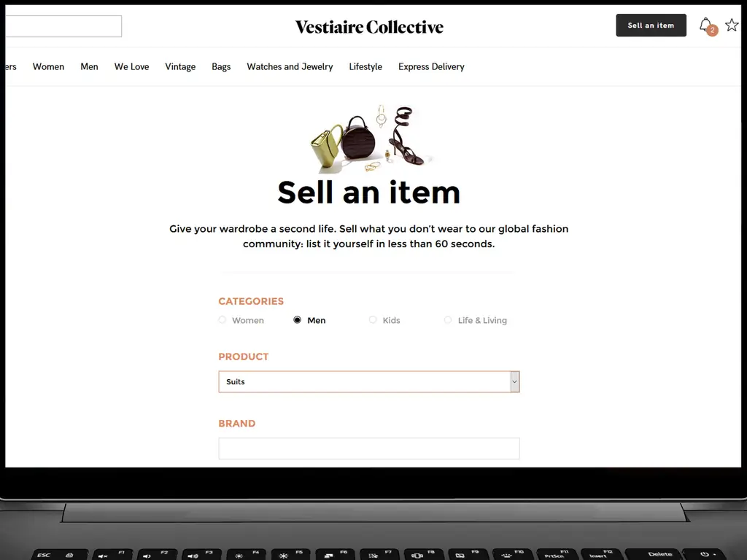
Task: Choose the Kids category radio button
Action: click(373, 319)
